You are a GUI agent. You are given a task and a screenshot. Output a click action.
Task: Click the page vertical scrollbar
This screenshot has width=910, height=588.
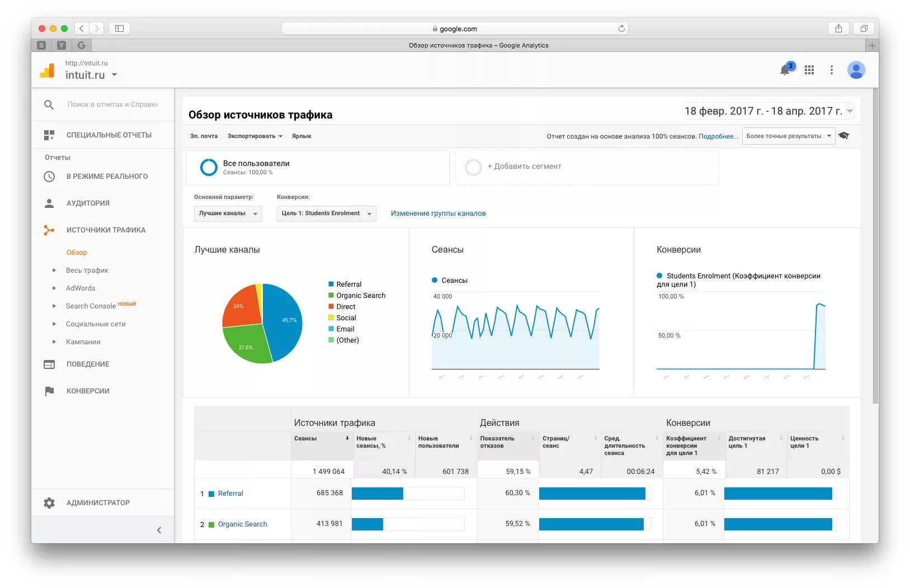(875, 246)
